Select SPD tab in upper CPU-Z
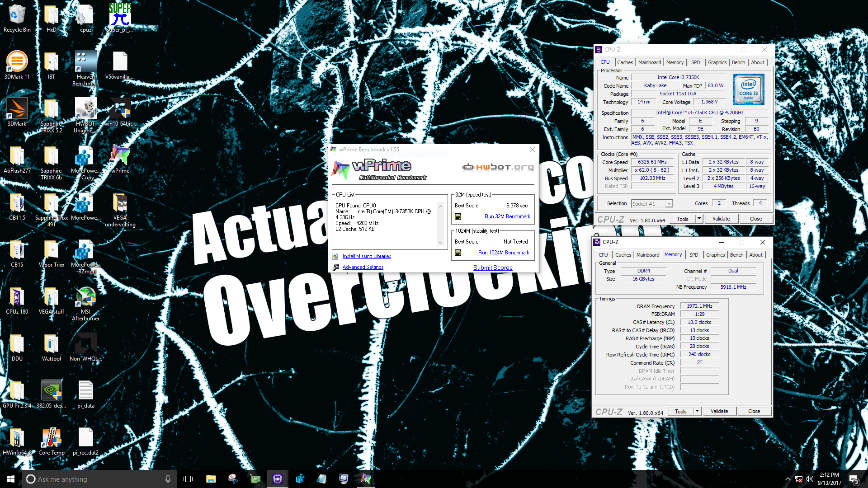 (x=695, y=62)
